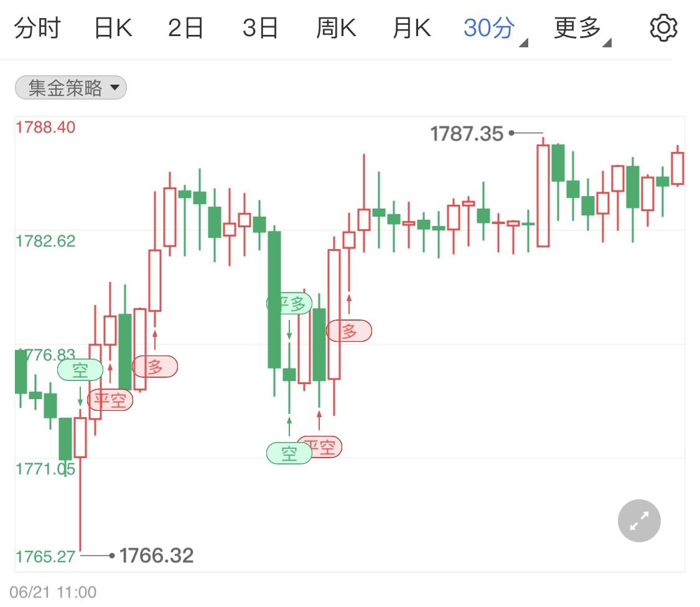Select the 3日 chart tab
Image resolution: width=700 pixels, height=607 pixels.
(x=260, y=29)
